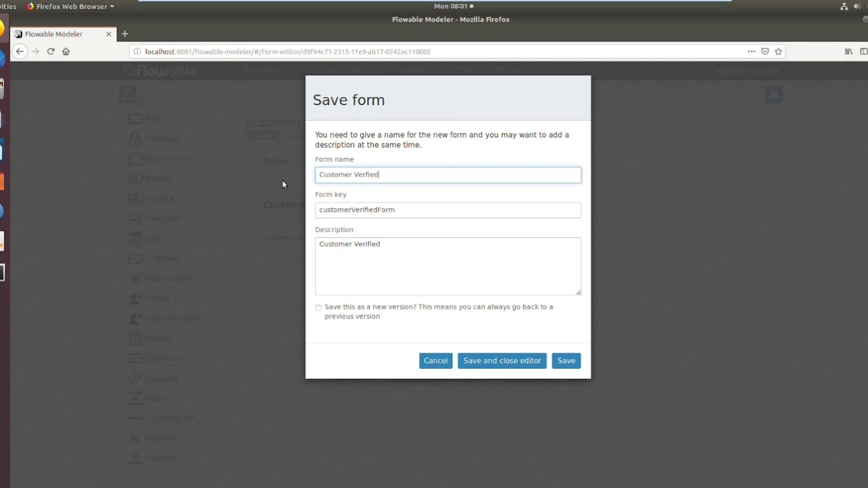Select the Date palette item icon
The width and height of the screenshot is (868, 488).
click(135, 239)
